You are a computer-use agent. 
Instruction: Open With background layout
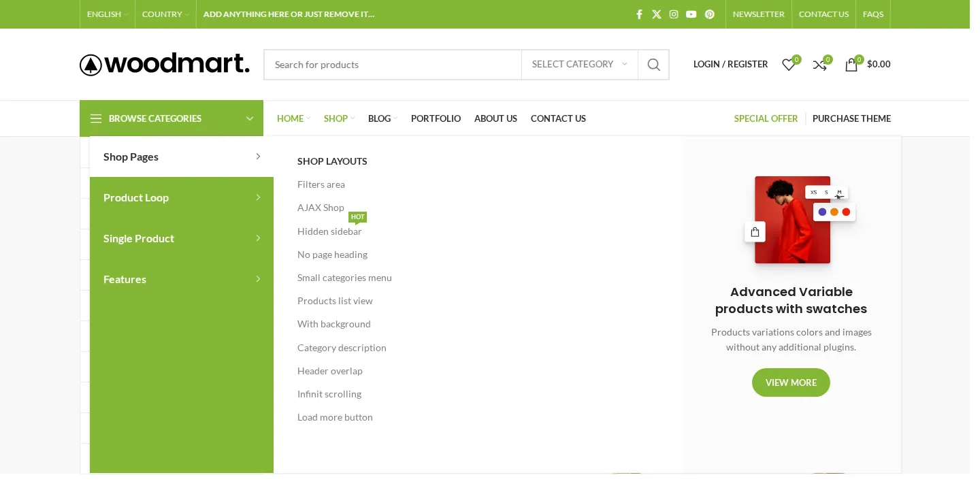334,324
